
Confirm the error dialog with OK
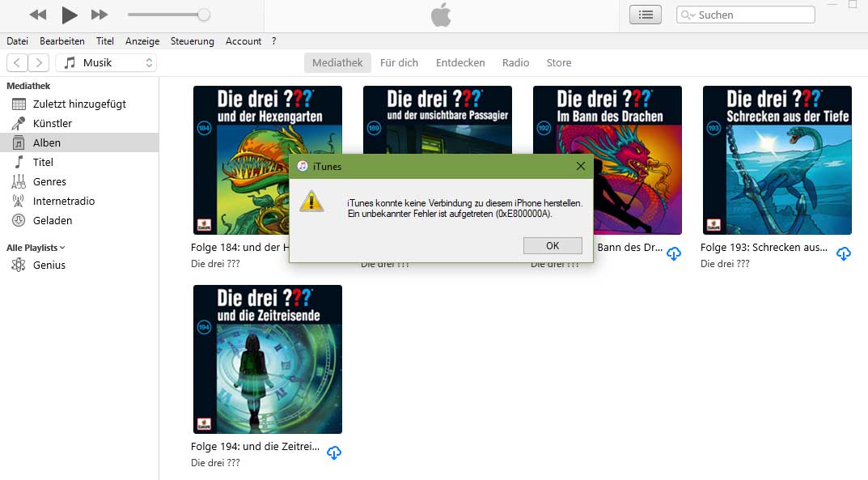pos(553,246)
